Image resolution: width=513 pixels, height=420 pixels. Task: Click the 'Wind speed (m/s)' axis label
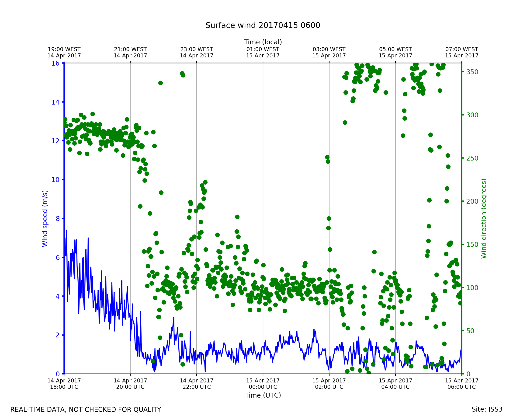click(x=45, y=218)
